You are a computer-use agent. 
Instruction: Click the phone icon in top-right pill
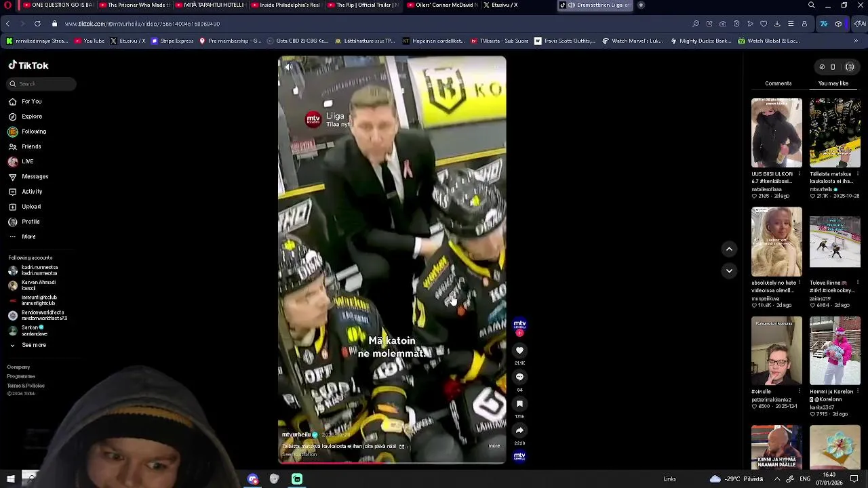(x=833, y=67)
